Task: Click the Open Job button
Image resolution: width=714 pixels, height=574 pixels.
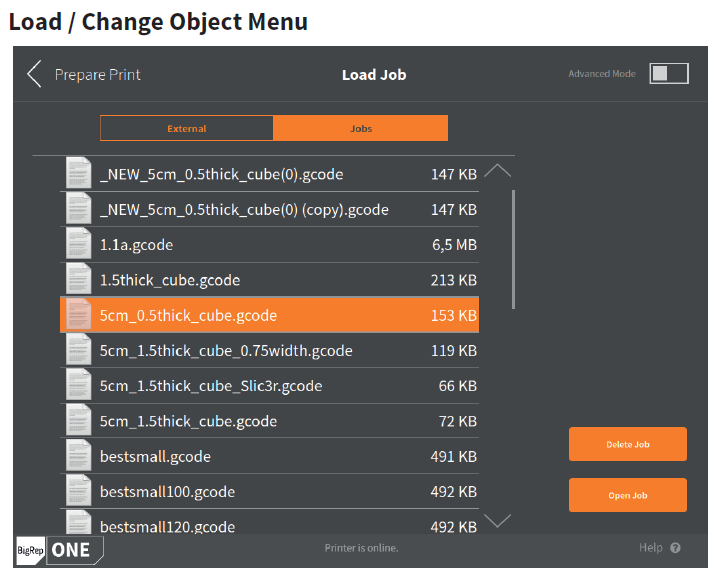Action: [x=627, y=495]
